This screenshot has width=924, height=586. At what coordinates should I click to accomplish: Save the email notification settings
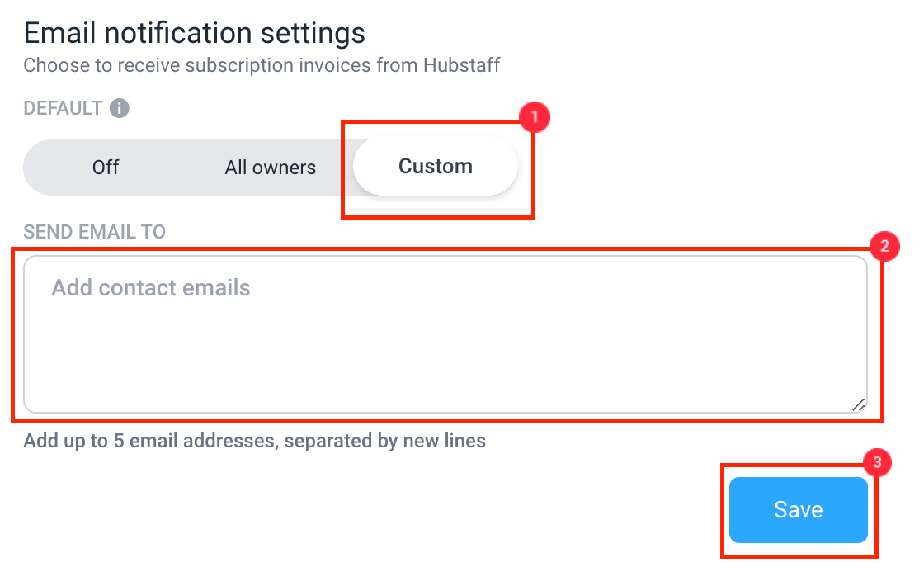pos(798,510)
